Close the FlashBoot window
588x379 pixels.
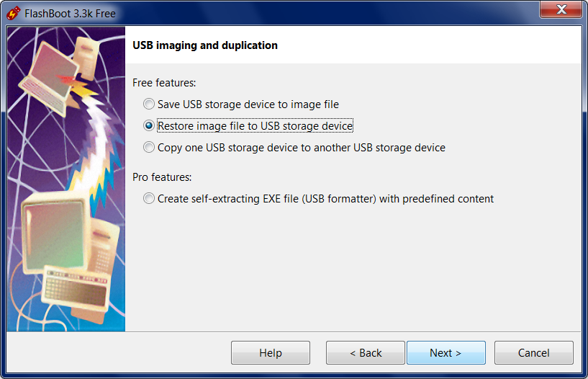click(x=561, y=9)
